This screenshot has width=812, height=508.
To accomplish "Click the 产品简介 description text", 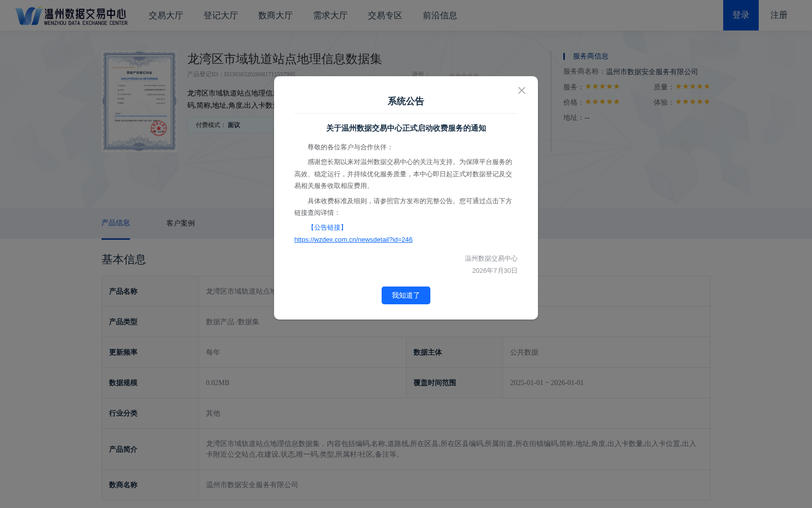I will [x=451, y=449].
